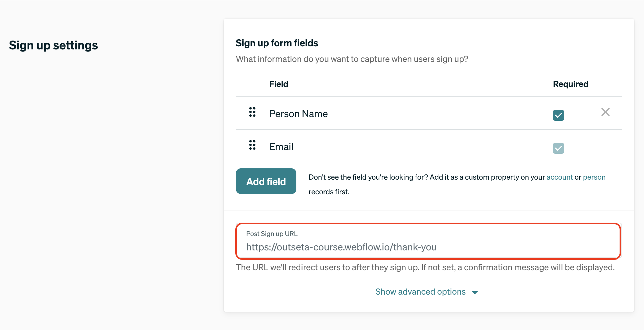Viewport: 644px width, 330px height.
Task: Click the Sign up settings section title
Action: click(x=53, y=45)
